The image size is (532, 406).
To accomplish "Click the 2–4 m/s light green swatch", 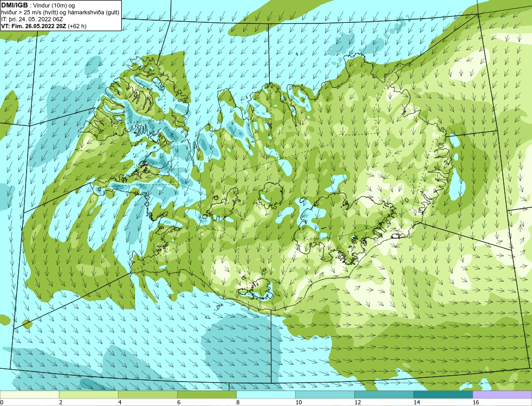I will (x=89, y=394).
